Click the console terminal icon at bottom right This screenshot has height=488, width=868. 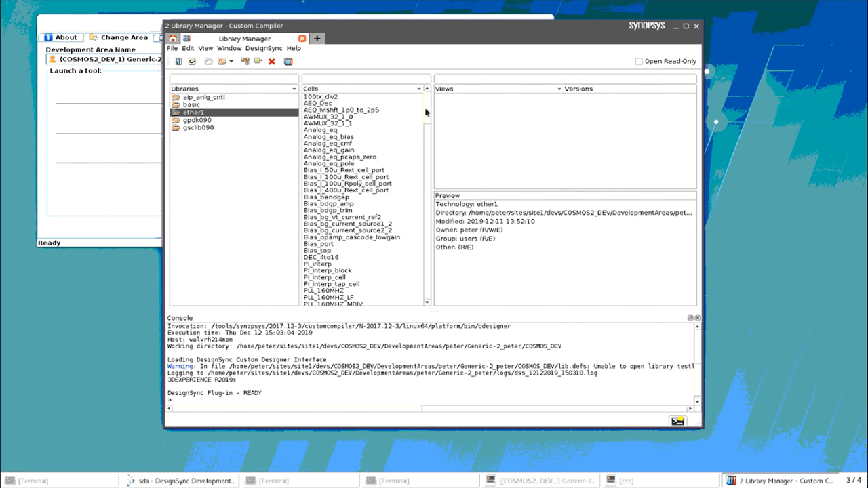[x=677, y=421]
